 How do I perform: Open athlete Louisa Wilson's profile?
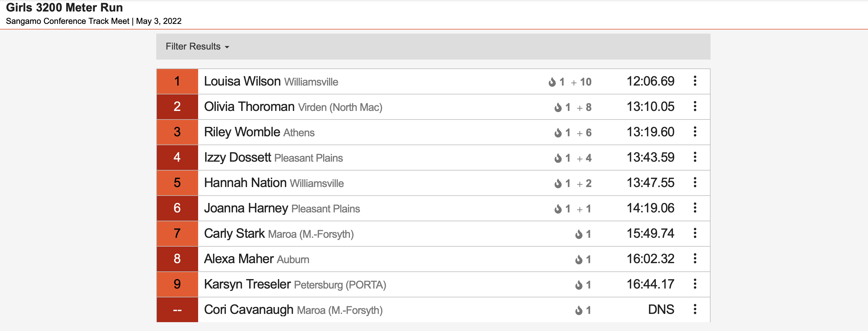coord(242,81)
